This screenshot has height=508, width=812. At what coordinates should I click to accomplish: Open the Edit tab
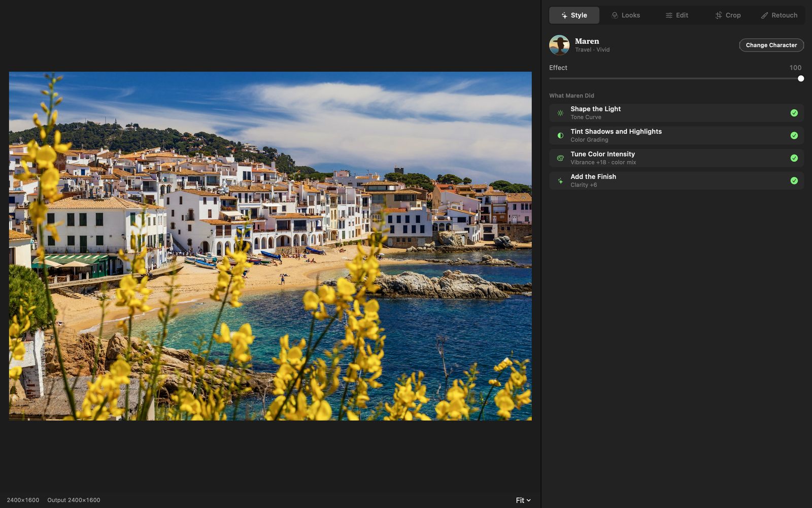676,15
